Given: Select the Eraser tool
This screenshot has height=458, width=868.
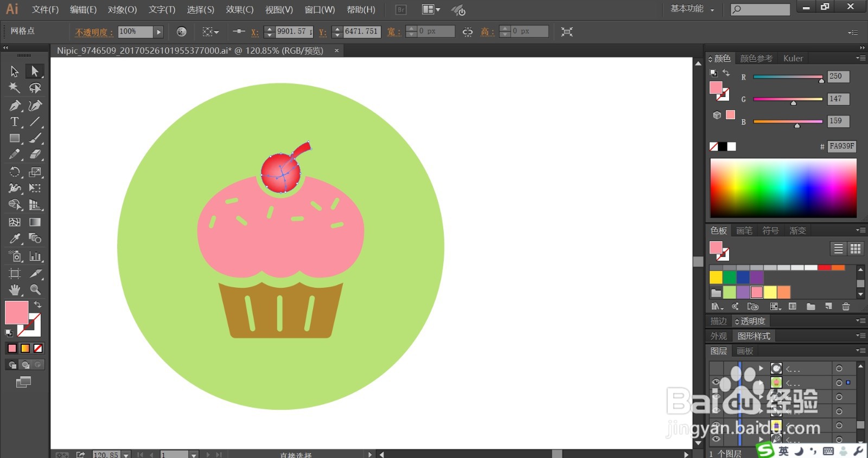Looking at the screenshot, I should (x=35, y=154).
